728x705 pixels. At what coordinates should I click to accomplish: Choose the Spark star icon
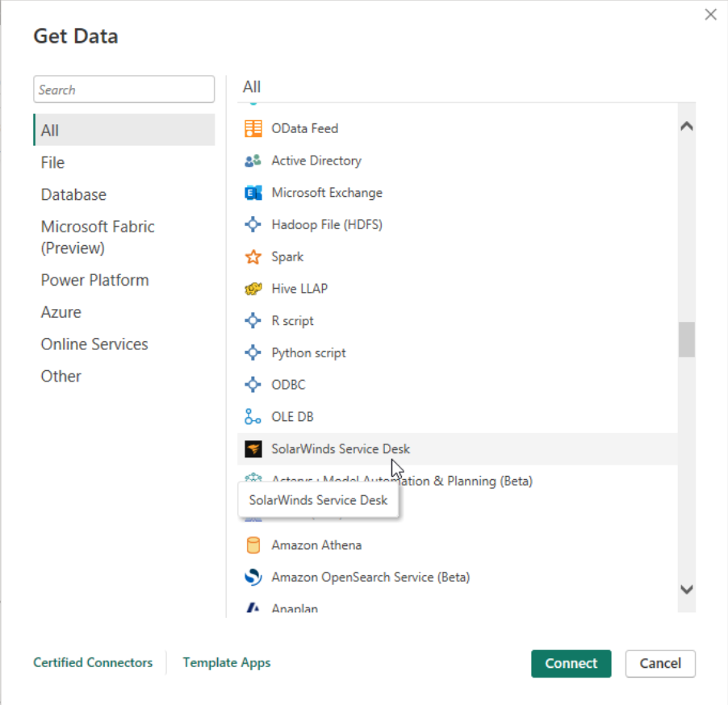click(253, 257)
